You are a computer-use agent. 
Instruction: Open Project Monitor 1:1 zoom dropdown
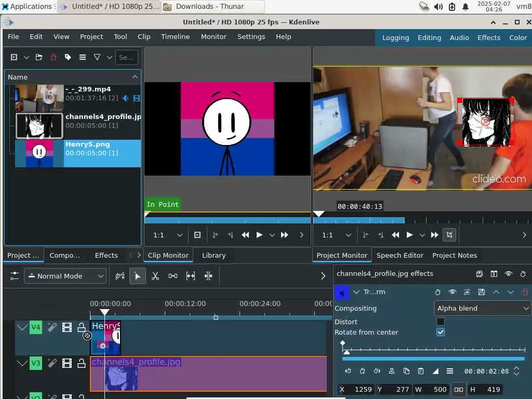[x=336, y=235]
